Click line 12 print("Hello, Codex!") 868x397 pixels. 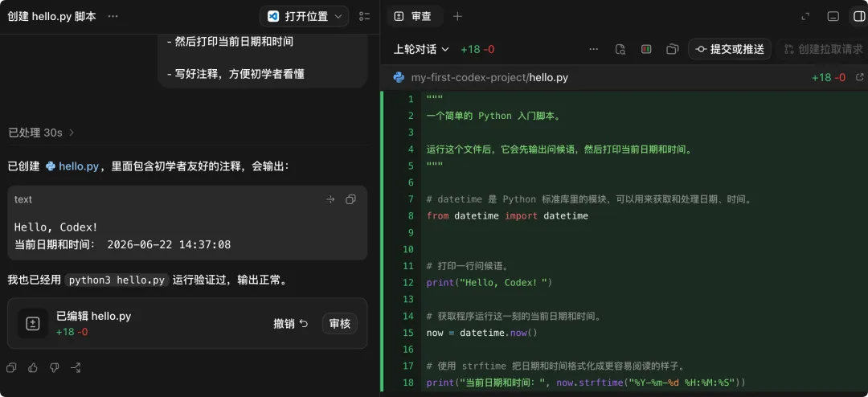(489, 283)
